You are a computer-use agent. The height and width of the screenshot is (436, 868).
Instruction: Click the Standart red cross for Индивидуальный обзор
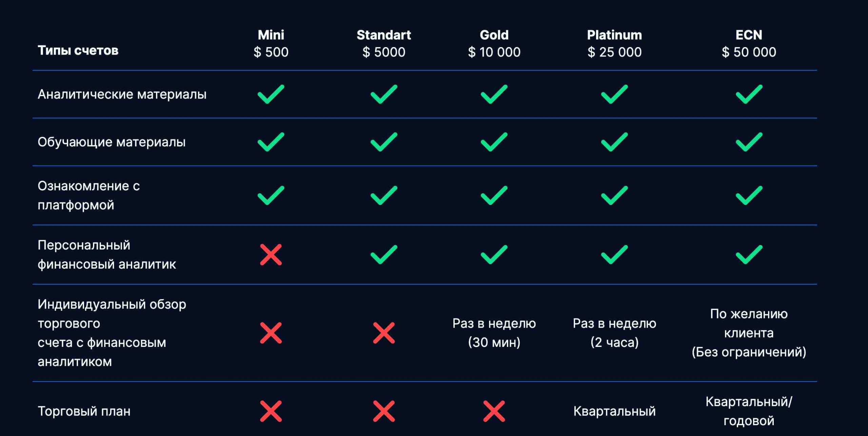[x=383, y=333]
